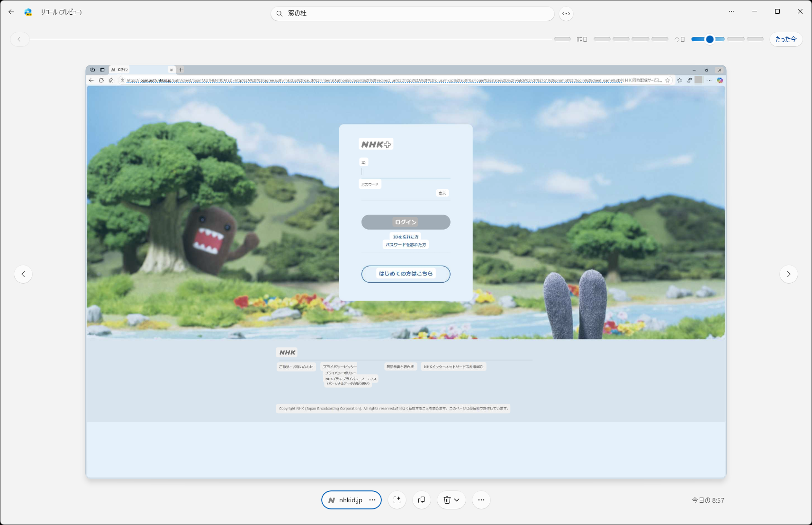Click the new tab plus icon in the snapshot
The width and height of the screenshot is (812, 525).
click(x=180, y=70)
